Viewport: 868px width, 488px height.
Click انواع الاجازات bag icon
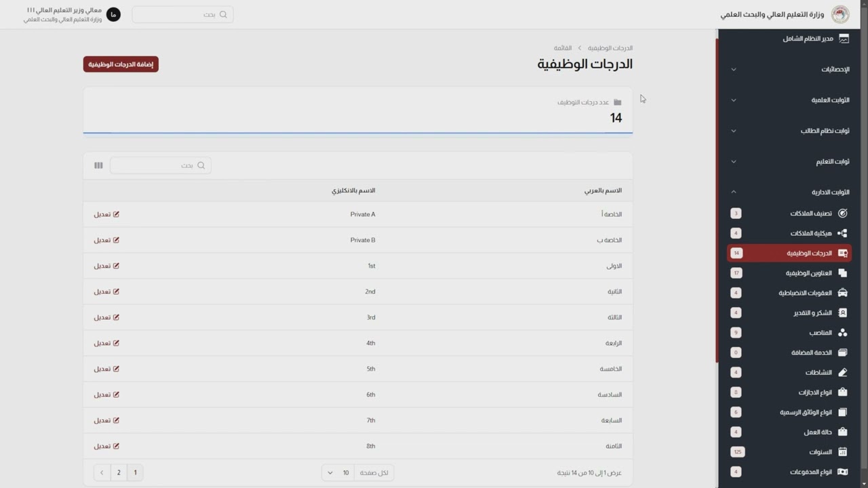point(842,392)
